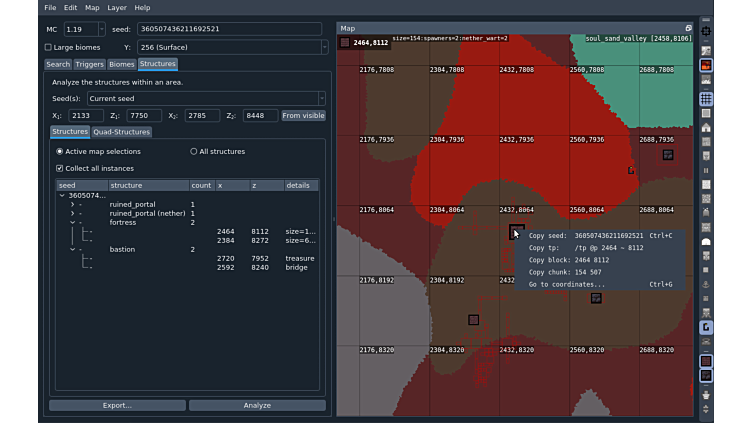Select the All structures radio button
Screen dimensions: 752x423
(194, 152)
